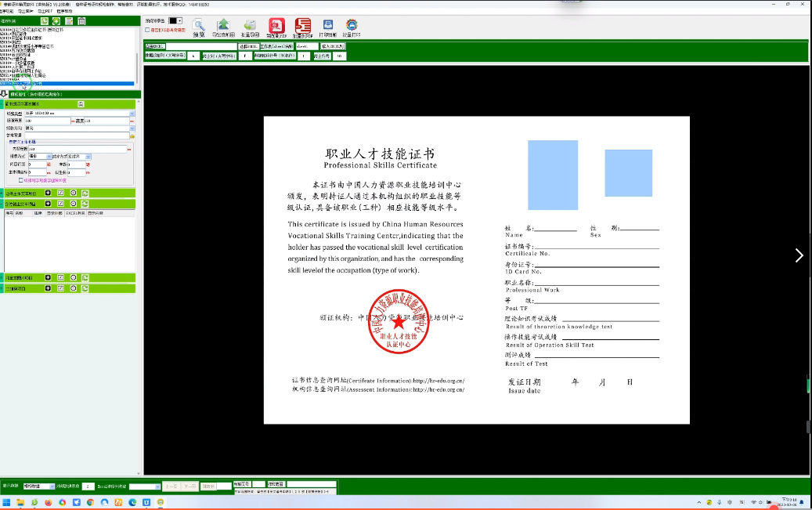Click circle icon in main text items row
The height and width of the screenshot is (510, 812).
pyautogui.click(x=73, y=193)
